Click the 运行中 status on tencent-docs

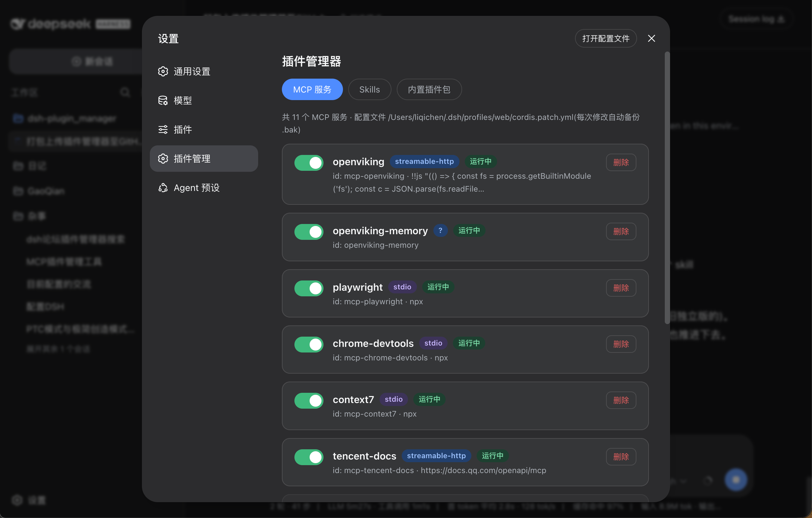coord(492,456)
